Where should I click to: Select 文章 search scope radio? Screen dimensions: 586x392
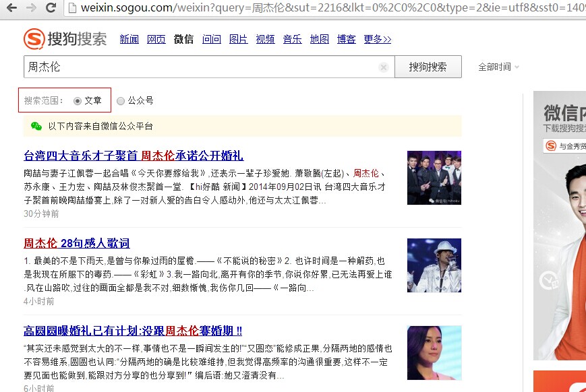[x=78, y=101]
